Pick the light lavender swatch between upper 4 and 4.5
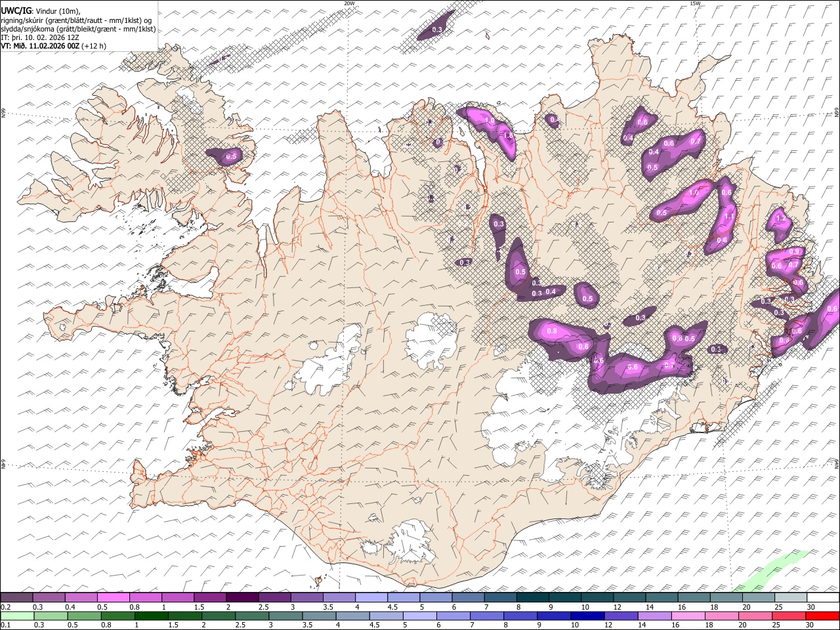This screenshot has height=630, width=840. pyautogui.click(x=371, y=598)
